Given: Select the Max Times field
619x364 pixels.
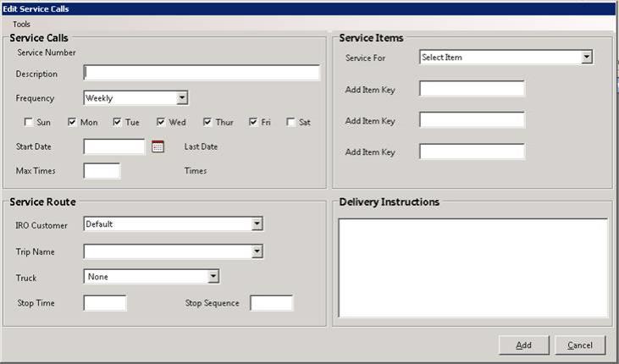Looking at the screenshot, I should pyautogui.click(x=102, y=171).
